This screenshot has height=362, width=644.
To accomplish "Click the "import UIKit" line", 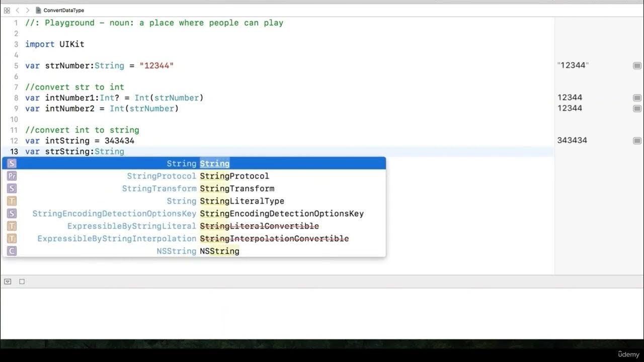I will point(55,44).
